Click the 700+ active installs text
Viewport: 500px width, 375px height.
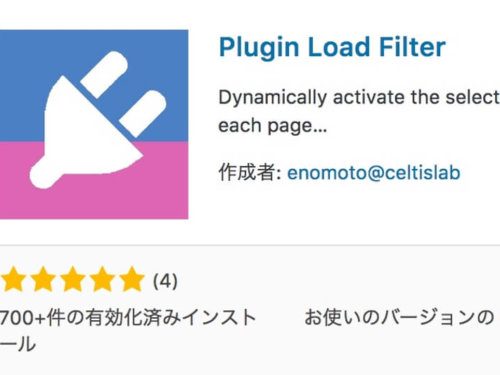[x=128, y=330]
